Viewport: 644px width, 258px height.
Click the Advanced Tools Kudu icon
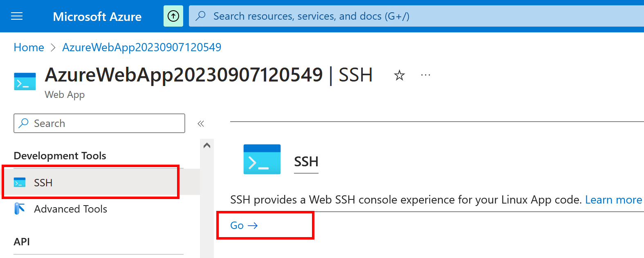pos(20,209)
